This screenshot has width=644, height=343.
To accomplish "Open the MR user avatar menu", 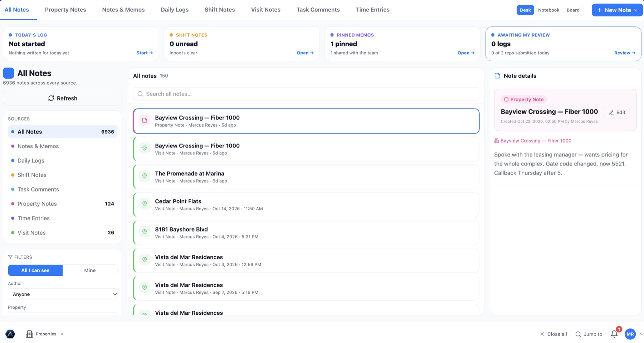I will tap(630, 334).
